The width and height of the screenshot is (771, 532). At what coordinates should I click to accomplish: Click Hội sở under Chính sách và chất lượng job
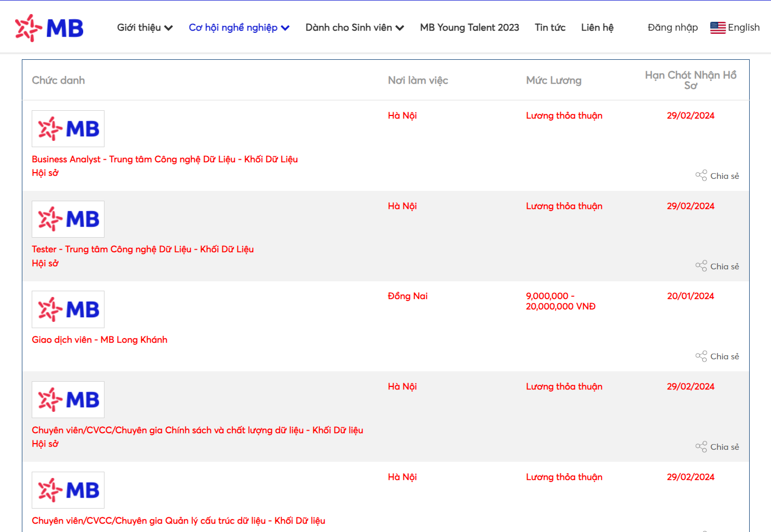pyautogui.click(x=45, y=444)
